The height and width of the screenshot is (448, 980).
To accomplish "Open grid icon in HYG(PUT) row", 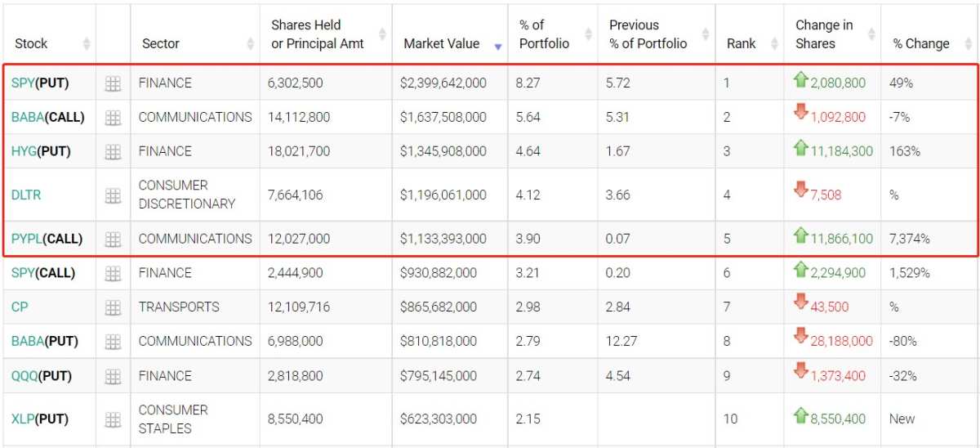I will point(113,152).
